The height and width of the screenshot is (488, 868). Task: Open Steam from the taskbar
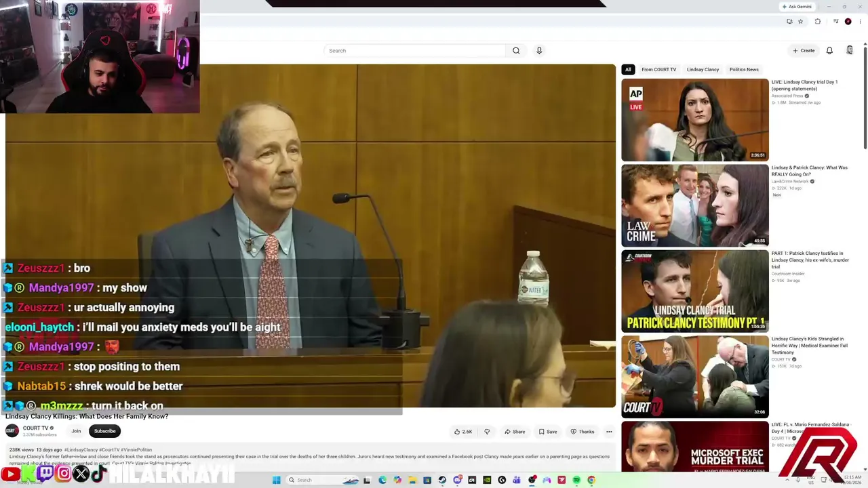pos(442,480)
